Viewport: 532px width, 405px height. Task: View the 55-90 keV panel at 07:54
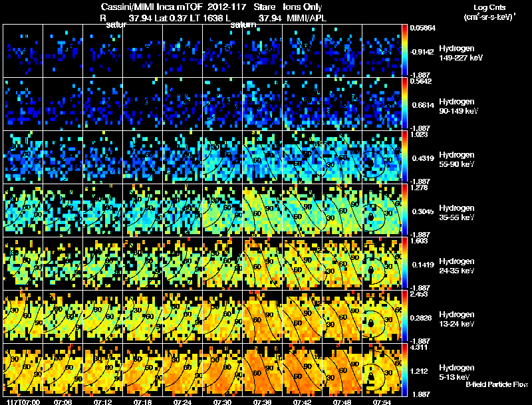(382, 157)
